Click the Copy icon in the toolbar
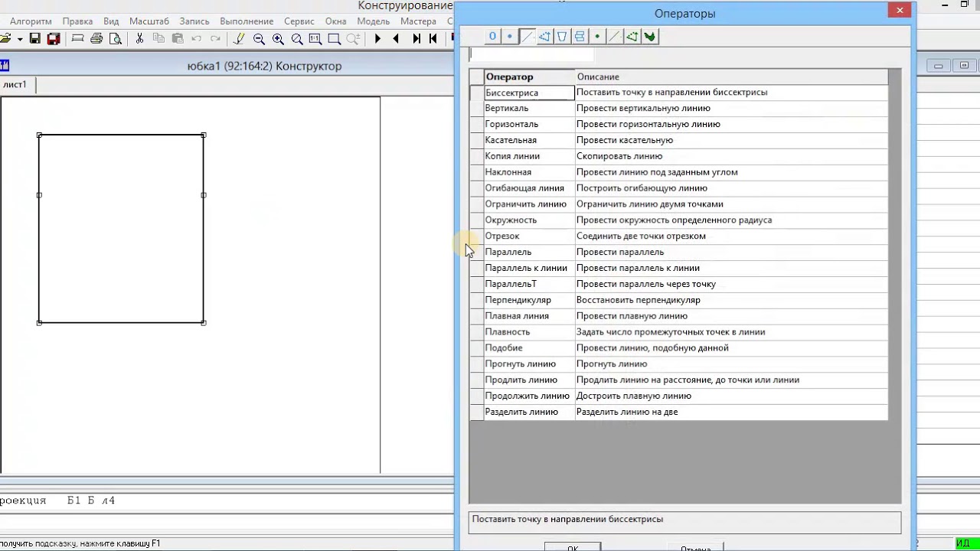Viewport: 980px width, 551px height. coord(158,38)
